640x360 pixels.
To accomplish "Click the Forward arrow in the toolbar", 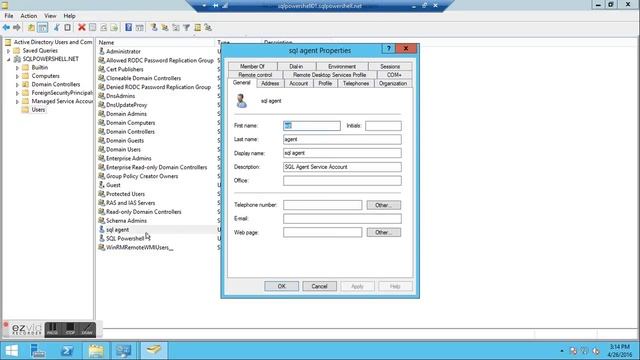I will (x=17, y=27).
